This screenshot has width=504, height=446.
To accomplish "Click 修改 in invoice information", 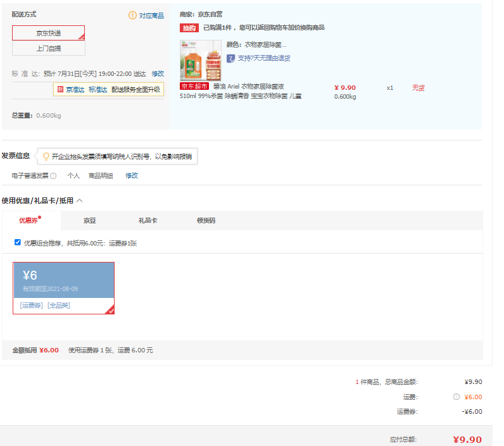I will pyautogui.click(x=132, y=176).
